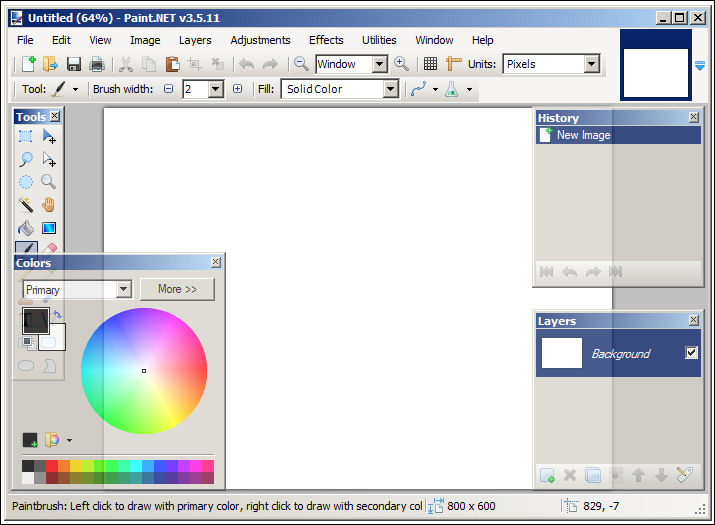Select the Eraser tool
This screenshot has width=715, height=525.
point(49,248)
